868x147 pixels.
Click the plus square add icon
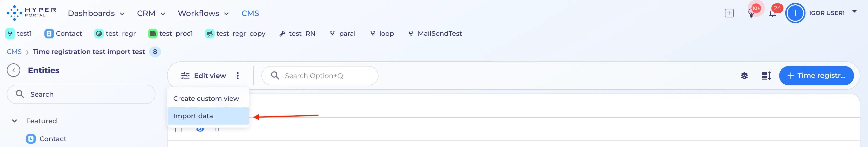729,13
